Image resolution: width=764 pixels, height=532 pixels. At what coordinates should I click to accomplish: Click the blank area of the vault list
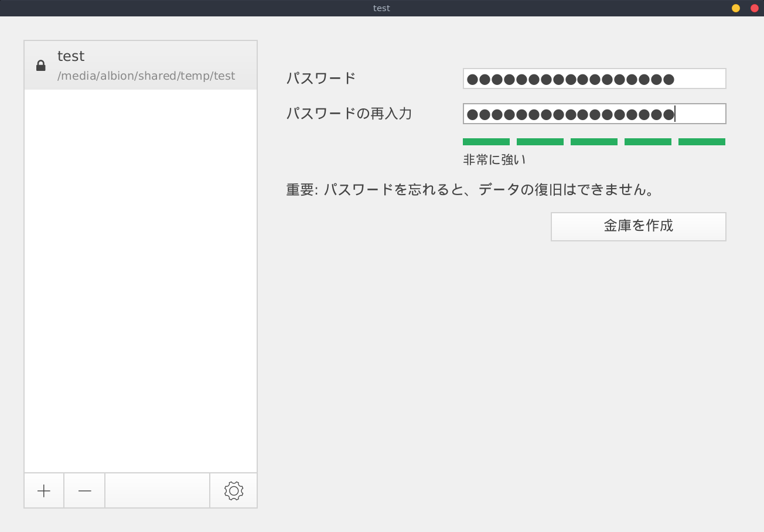click(141, 281)
